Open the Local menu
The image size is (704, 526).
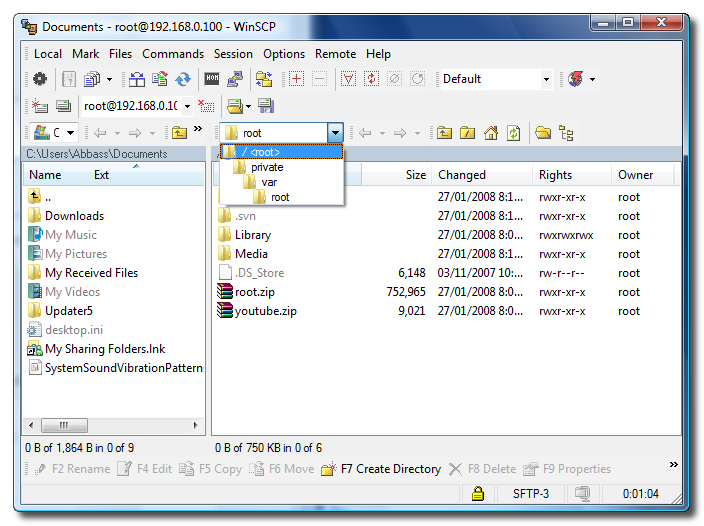[x=48, y=54]
